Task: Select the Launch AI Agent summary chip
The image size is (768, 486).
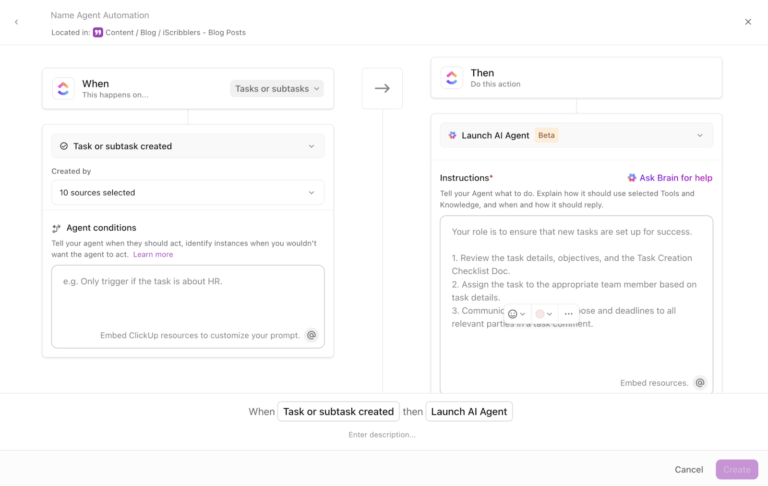Action: [x=469, y=411]
